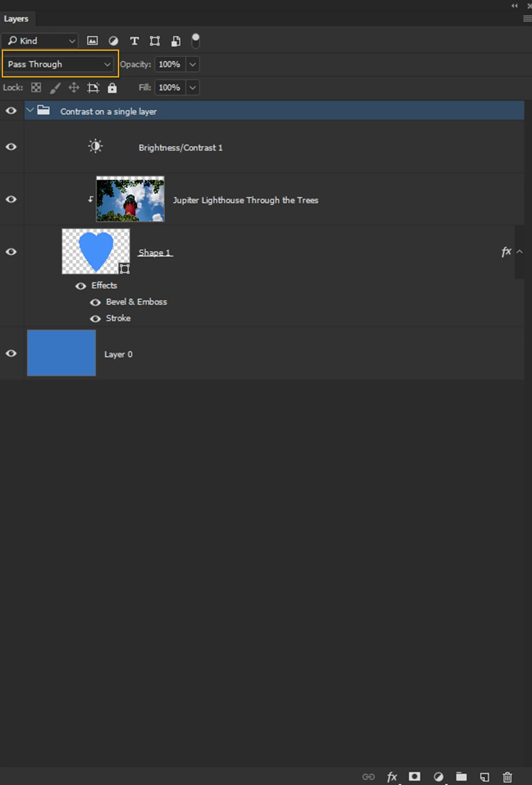Hide the Shape 1 layer
This screenshot has width=532, height=785.
click(11, 252)
